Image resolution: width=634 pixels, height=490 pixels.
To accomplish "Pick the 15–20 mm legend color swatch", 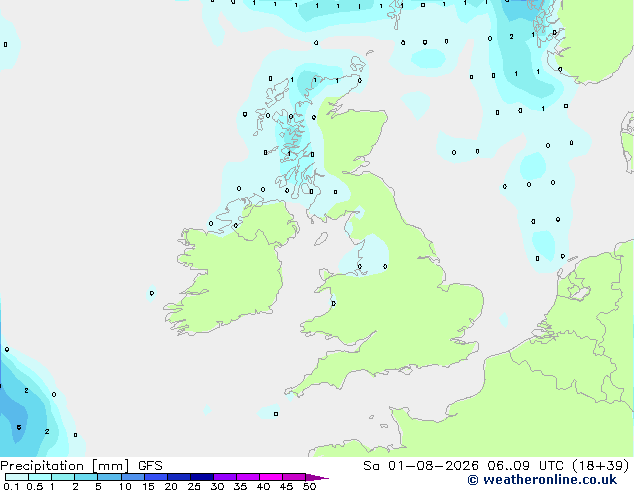I will point(155,477).
